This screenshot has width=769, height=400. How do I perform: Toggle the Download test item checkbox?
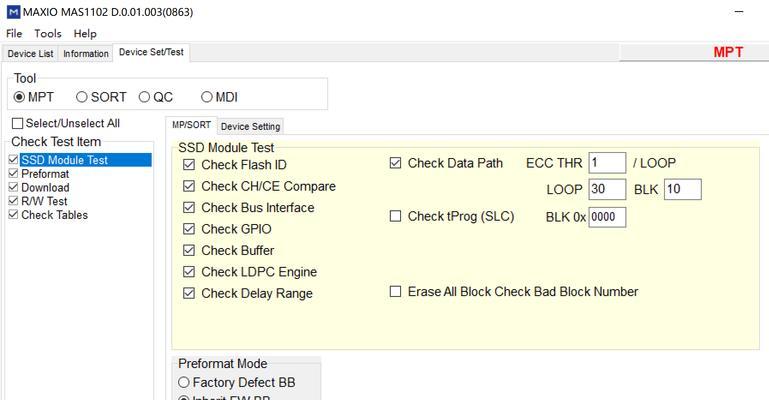point(13,187)
